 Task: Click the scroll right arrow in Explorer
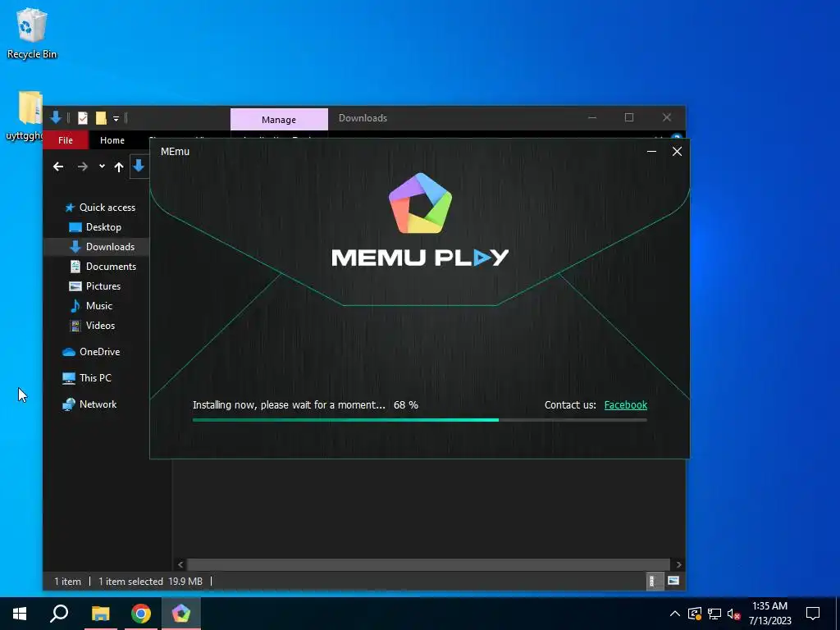point(678,564)
